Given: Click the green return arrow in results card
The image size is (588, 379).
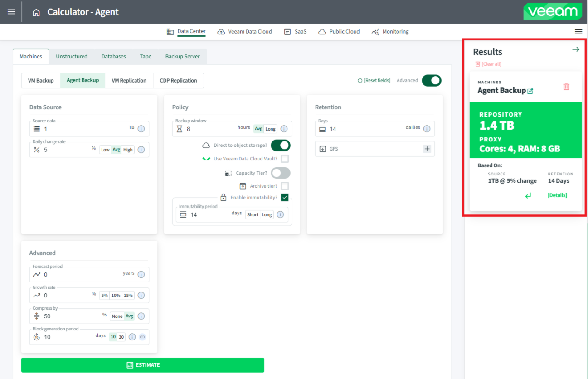Looking at the screenshot, I should [528, 195].
